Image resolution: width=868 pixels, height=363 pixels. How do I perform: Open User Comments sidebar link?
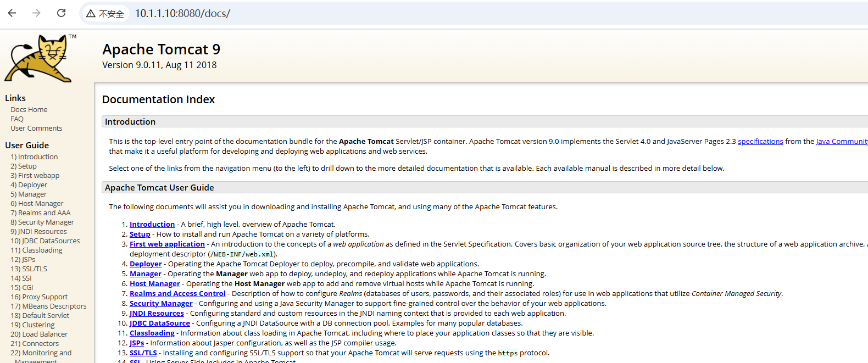(x=36, y=129)
